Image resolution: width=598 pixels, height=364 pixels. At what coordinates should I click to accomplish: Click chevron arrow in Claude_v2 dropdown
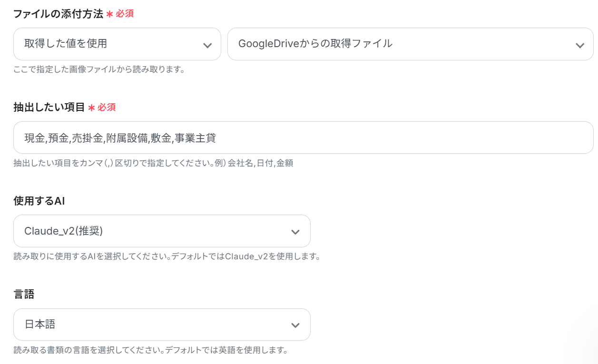[x=295, y=232]
